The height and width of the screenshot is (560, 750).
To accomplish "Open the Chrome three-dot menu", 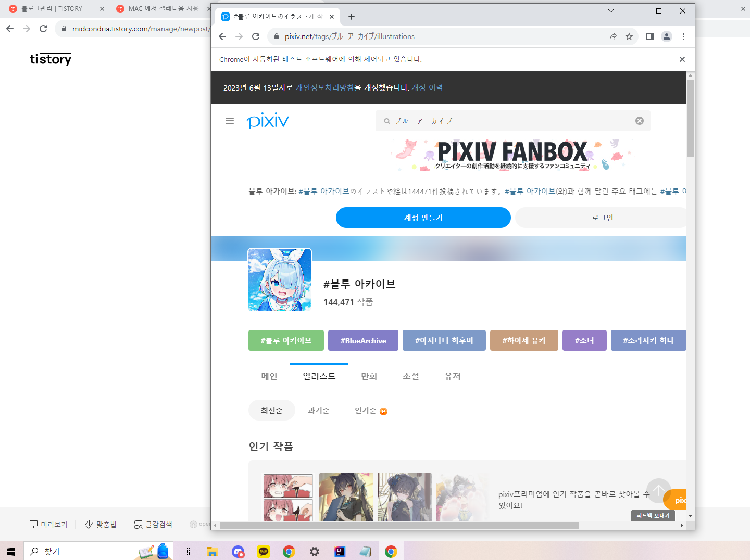I will [x=683, y=36].
